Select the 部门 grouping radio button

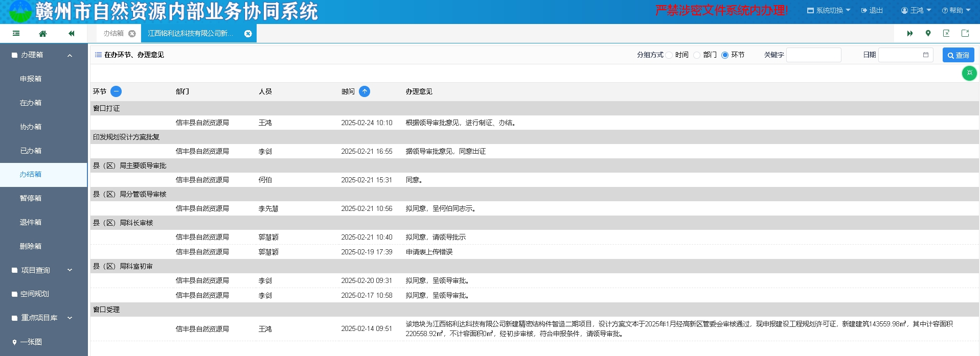tap(697, 55)
